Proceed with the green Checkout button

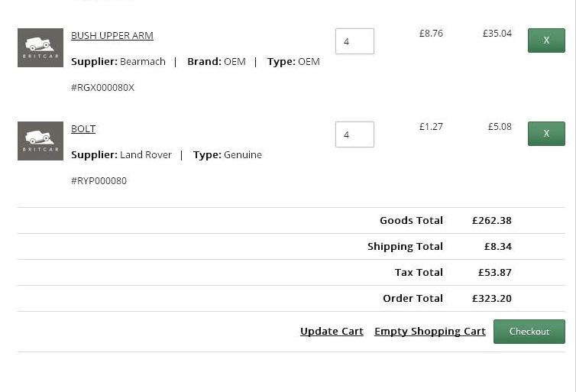point(529,332)
